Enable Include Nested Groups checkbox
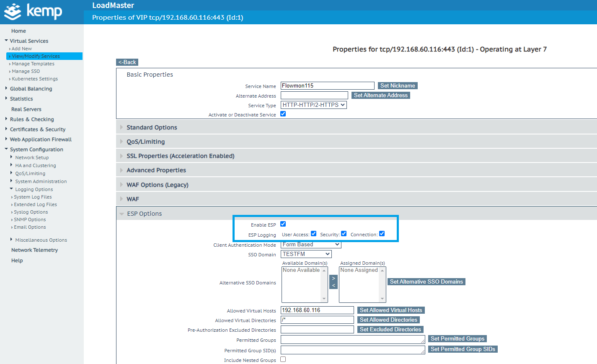597x364 pixels. pos(283,359)
